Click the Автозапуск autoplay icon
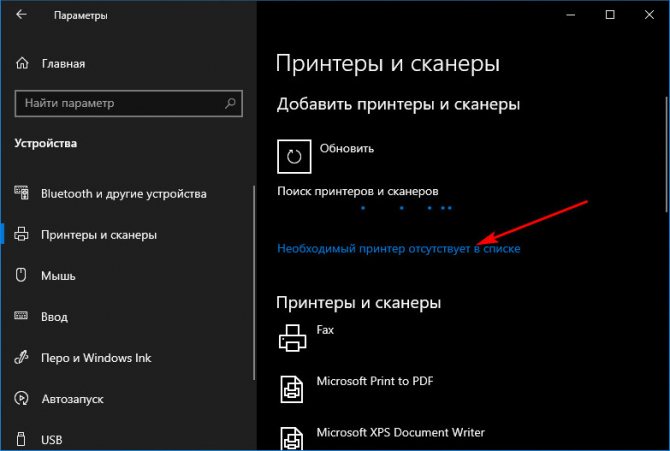Viewport: 670px width, 451px height. point(21,398)
